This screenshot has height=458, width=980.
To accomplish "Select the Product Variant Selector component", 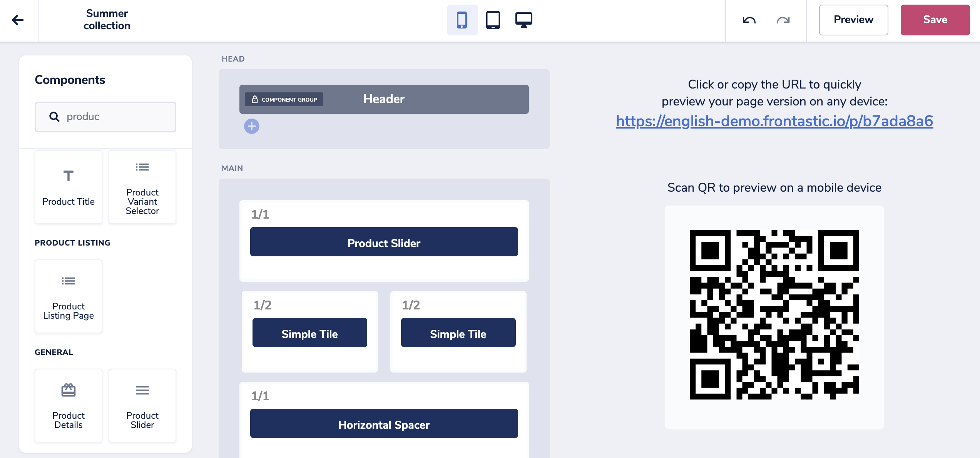I will (142, 187).
